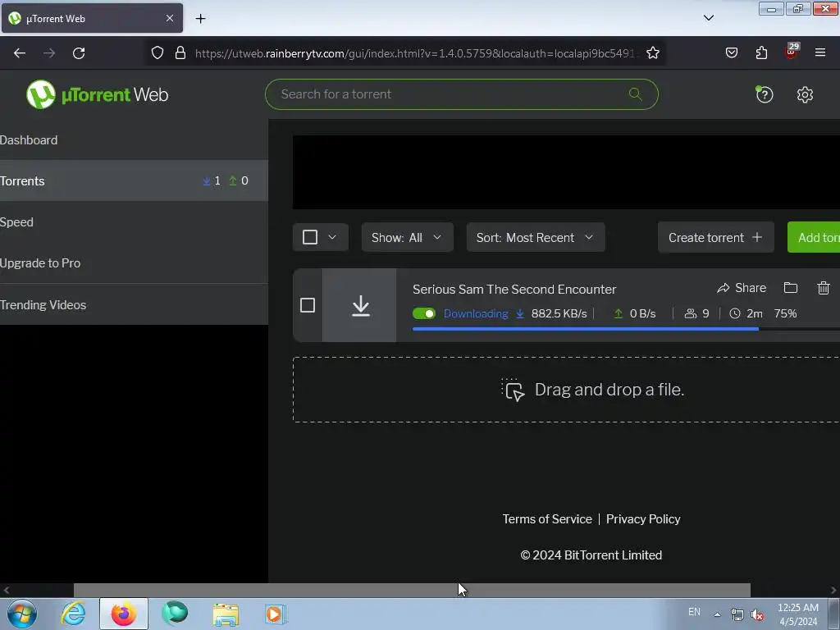List all tabs with chevron button
Screen dimensions: 840x630
point(708,18)
